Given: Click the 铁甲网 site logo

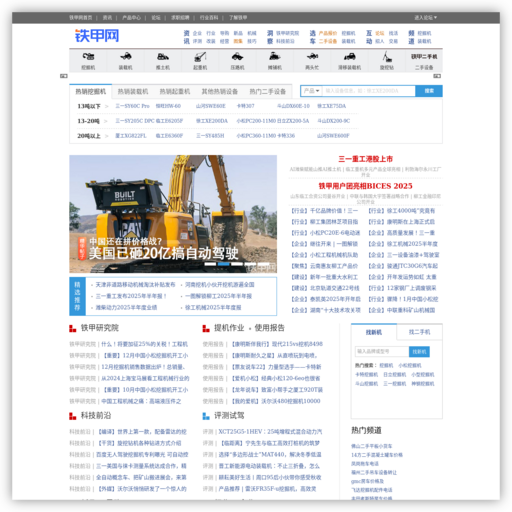Looking at the screenshot, I should click(97, 36).
